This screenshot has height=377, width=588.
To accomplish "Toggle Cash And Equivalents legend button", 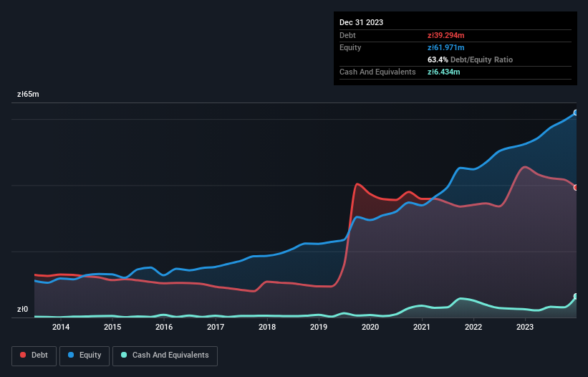I will tap(165, 355).
